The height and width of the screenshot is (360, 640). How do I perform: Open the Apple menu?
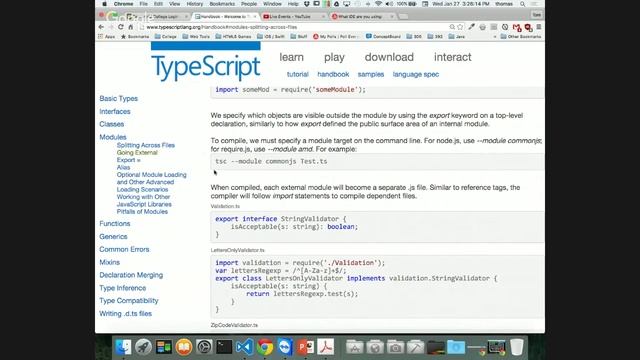click(104, 4)
